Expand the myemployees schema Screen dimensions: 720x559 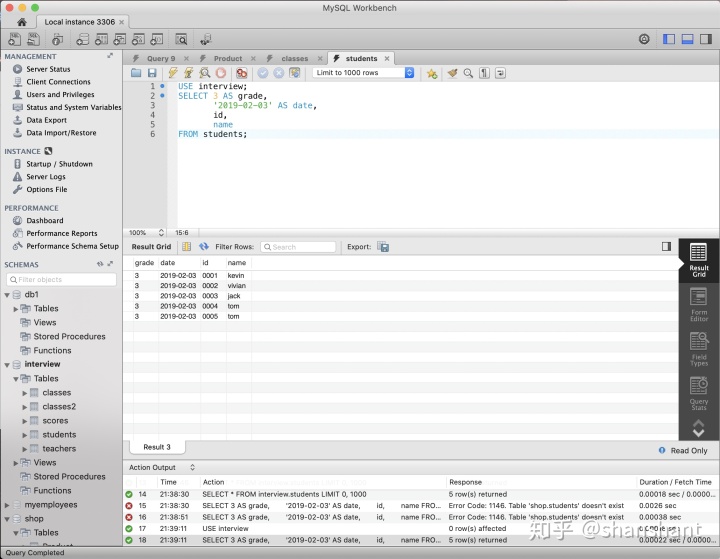(7, 505)
